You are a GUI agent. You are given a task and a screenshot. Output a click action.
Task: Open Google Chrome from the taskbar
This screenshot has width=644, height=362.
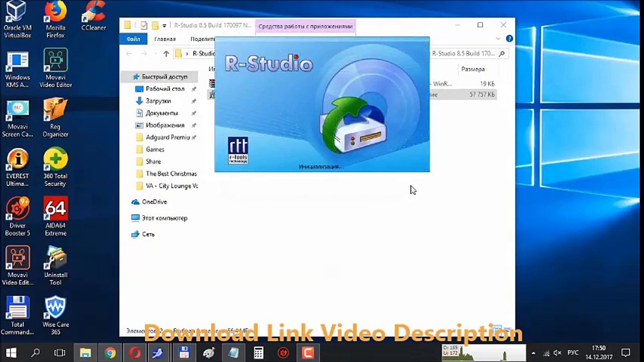pyautogui.click(x=110, y=353)
